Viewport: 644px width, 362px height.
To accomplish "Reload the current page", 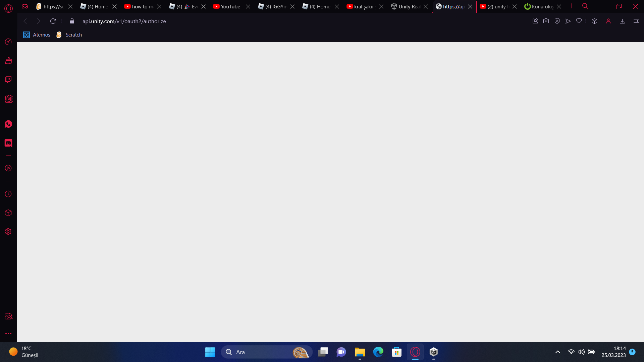I will (x=53, y=21).
